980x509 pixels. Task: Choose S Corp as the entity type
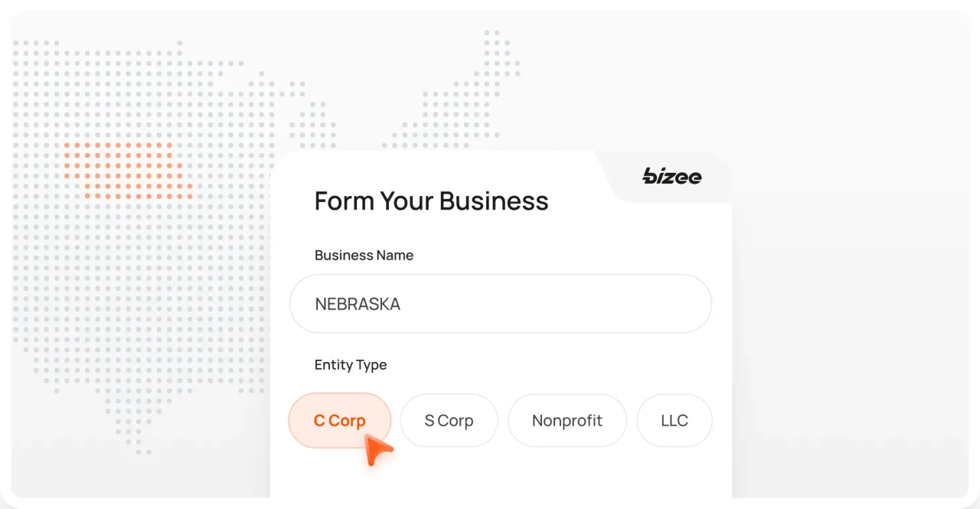[x=449, y=420]
